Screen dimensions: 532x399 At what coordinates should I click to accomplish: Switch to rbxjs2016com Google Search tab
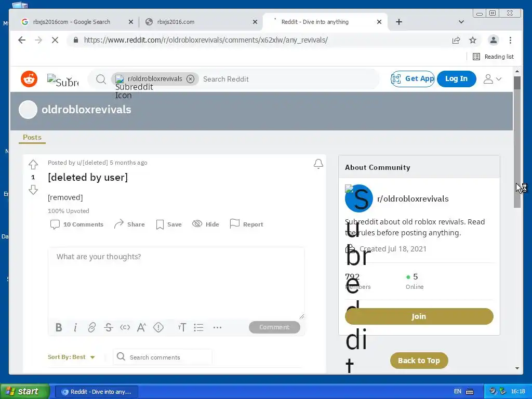[x=71, y=22]
